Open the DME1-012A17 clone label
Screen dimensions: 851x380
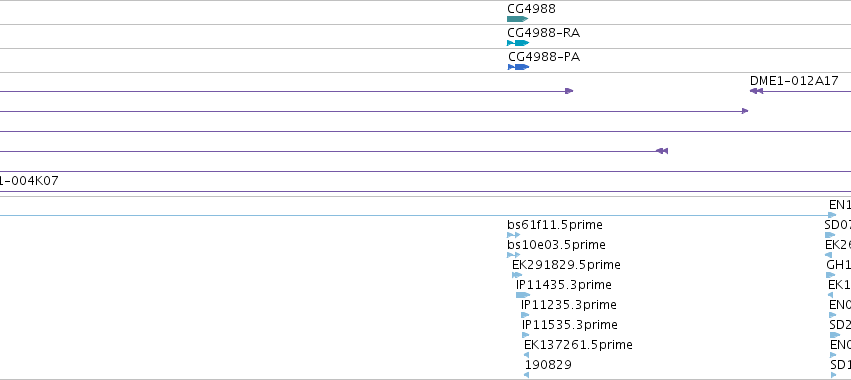(x=794, y=81)
